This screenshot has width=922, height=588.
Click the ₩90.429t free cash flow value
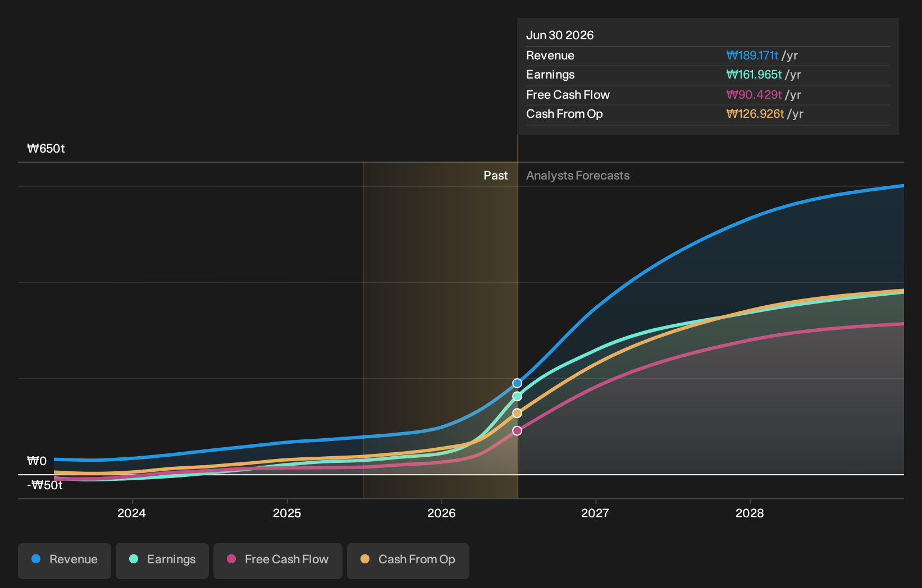pyautogui.click(x=754, y=95)
